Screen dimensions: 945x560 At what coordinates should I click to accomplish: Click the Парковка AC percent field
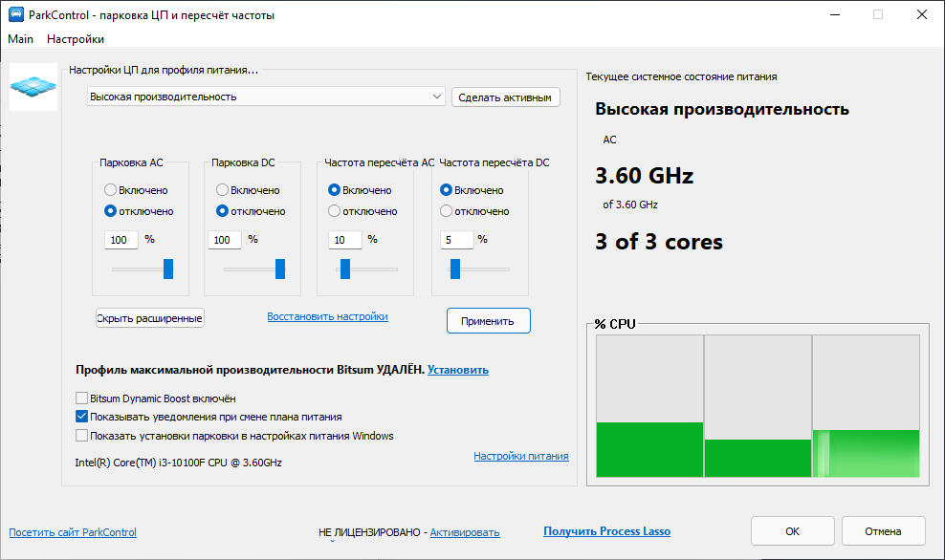pos(121,240)
